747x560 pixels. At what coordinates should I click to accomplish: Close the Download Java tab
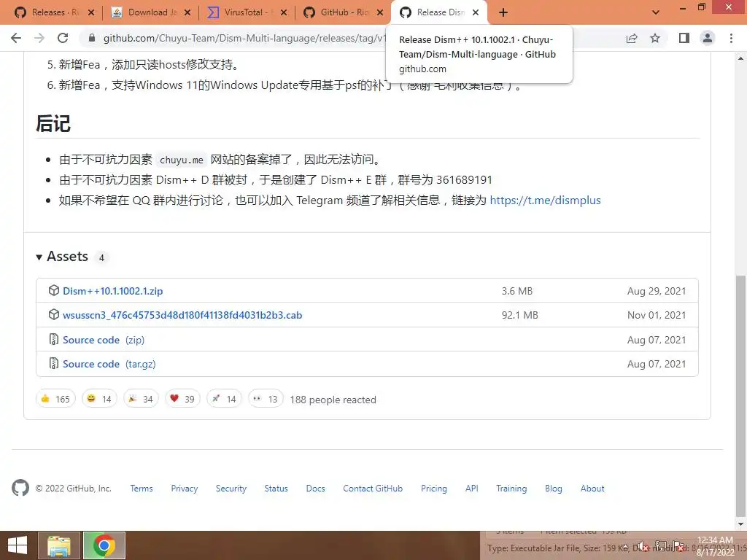pos(187,12)
